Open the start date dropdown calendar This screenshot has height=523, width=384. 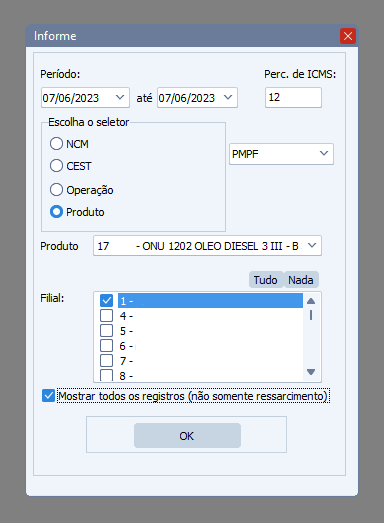click(120, 97)
